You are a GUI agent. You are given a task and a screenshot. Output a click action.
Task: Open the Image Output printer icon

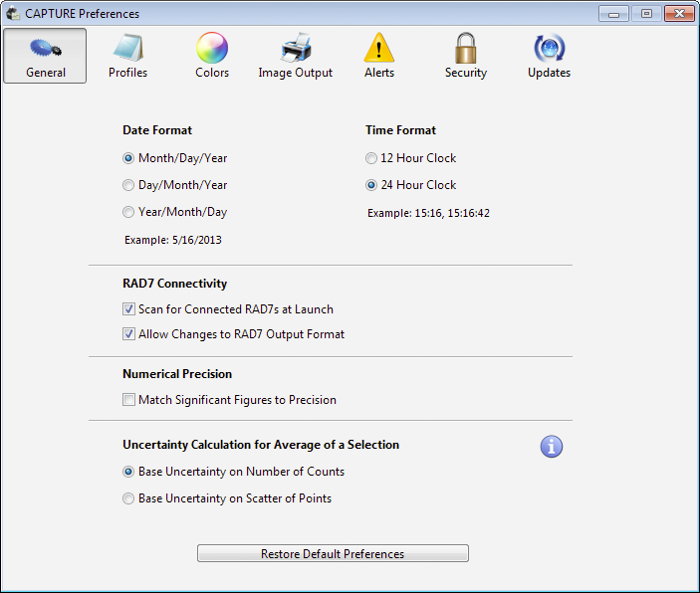(x=296, y=48)
